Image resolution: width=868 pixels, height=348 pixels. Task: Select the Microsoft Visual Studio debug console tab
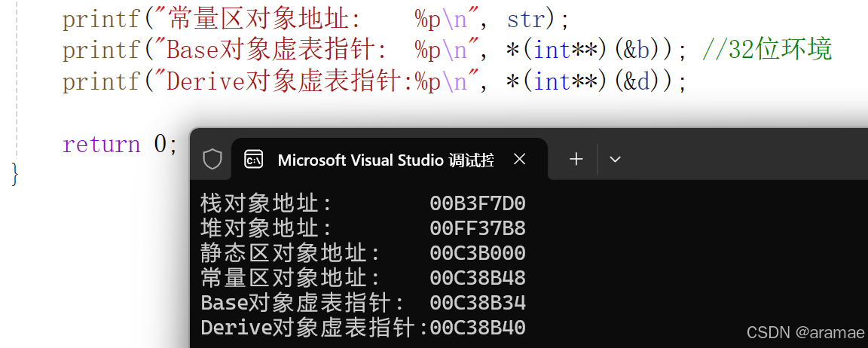(389, 160)
